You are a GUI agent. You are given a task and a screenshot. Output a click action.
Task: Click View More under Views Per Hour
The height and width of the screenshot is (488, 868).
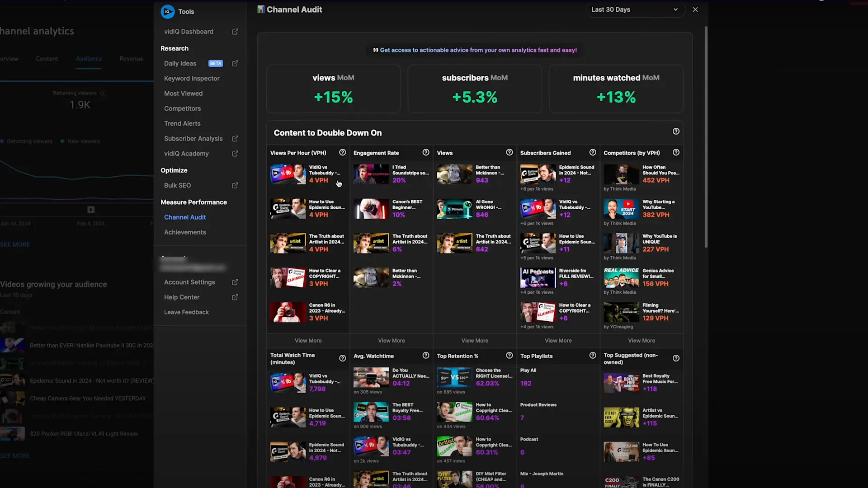[x=307, y=340]
